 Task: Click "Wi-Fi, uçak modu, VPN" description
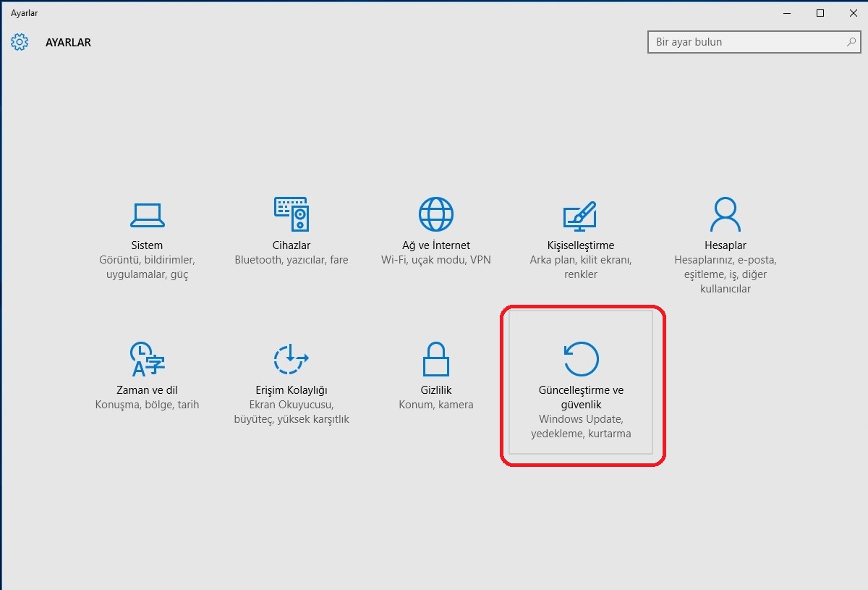(x=436, y=260)
